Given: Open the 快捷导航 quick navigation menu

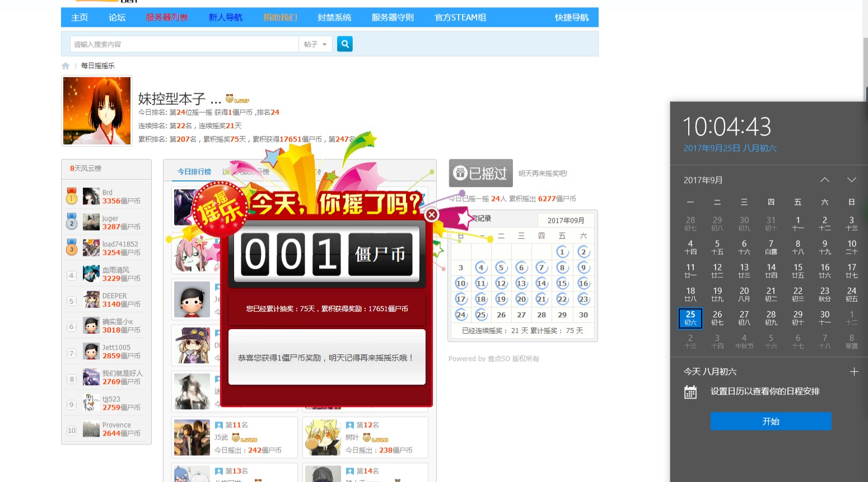Looking at the screenshot, I should (571, 17).
